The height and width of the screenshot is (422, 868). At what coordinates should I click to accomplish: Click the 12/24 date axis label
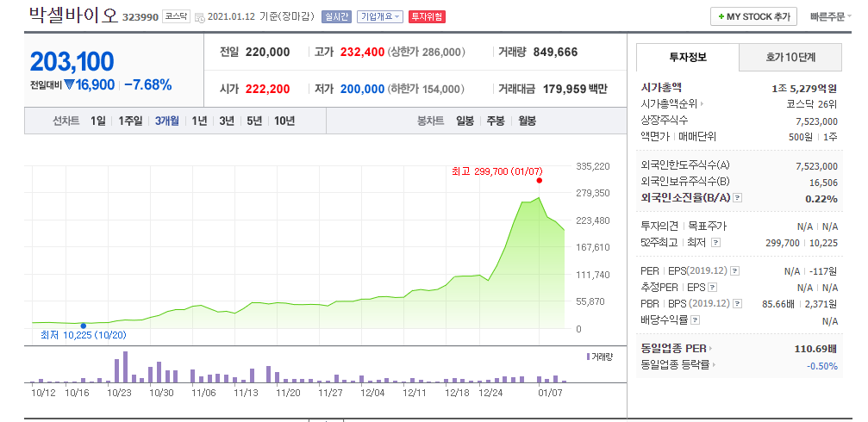(x=490, y=393)
